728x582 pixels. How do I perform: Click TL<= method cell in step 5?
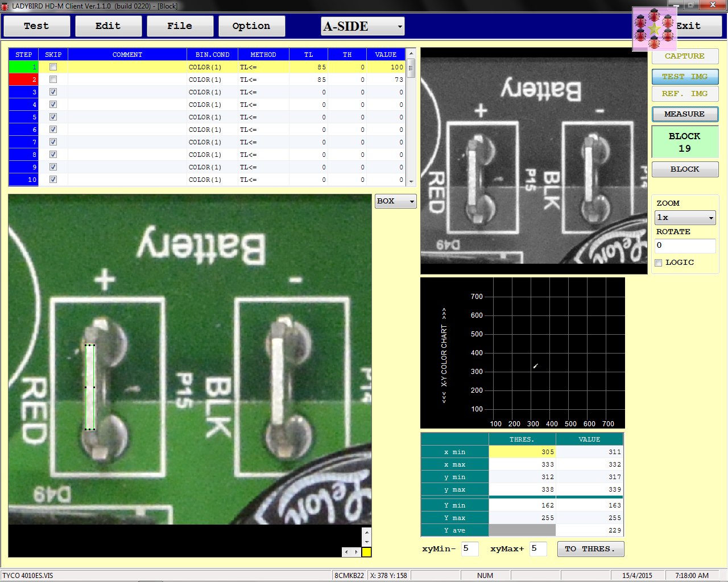coord(263,117)
